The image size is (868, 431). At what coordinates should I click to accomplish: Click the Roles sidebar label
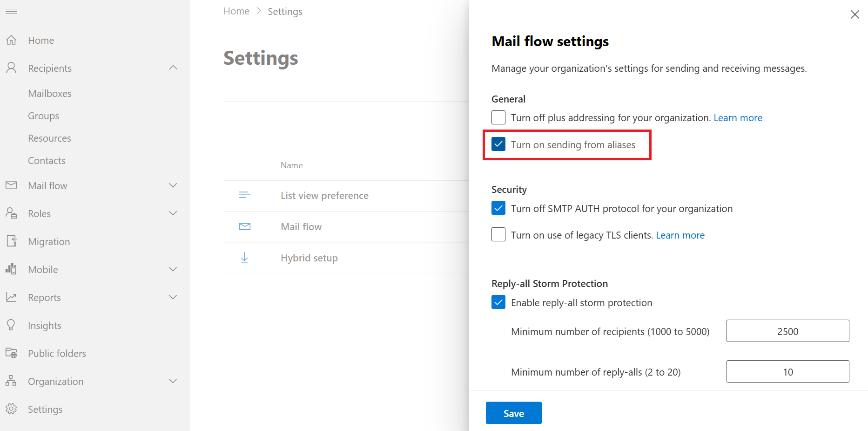(39, 214)
